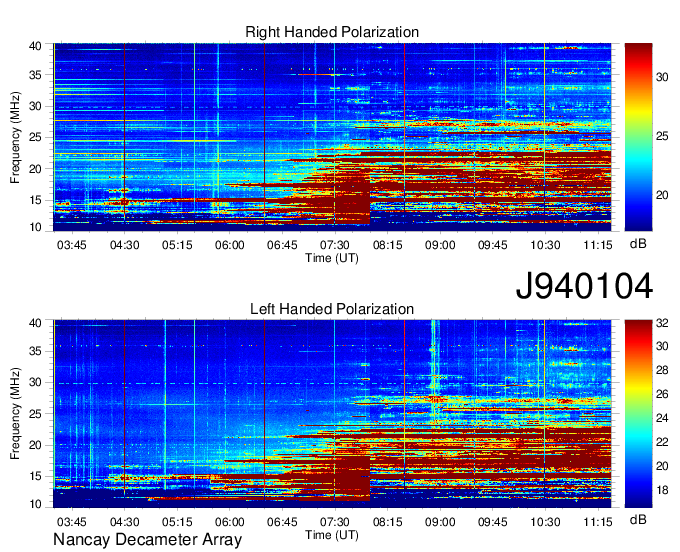Viewport: 680px width, 552px height.
Task: Click the 06:00 tick on bottom plot
Action: click(229, 522)
